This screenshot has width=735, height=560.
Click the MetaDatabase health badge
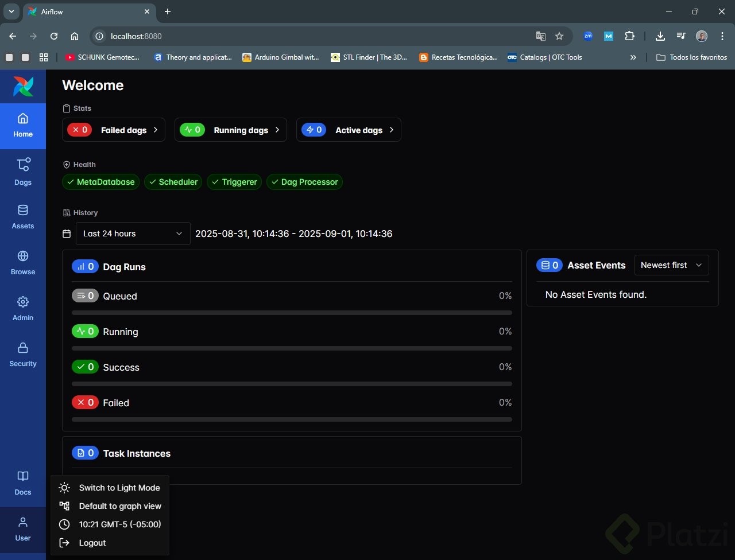100,182
